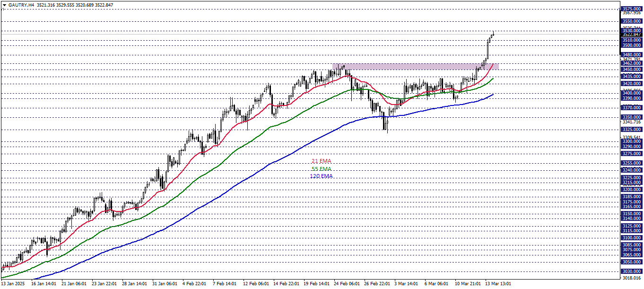Select the 3325.000 price level label
This screenshot has width=644, height=289.
[632, 129]
